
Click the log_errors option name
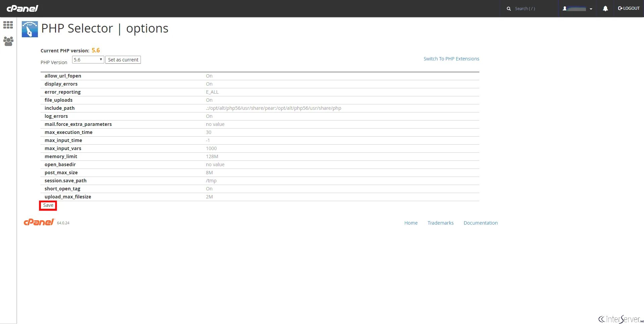click(x=56, y=116)
